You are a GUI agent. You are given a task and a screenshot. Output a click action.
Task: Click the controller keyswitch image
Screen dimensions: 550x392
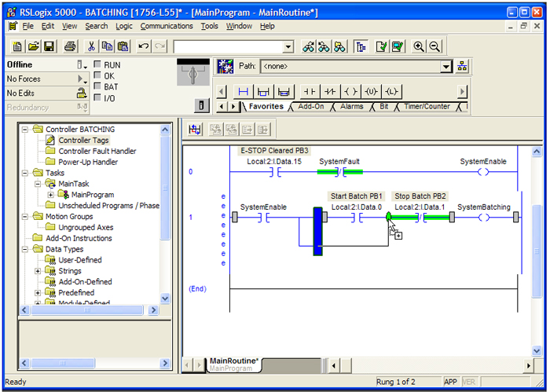pyautogui.click(x=193, y=73)
